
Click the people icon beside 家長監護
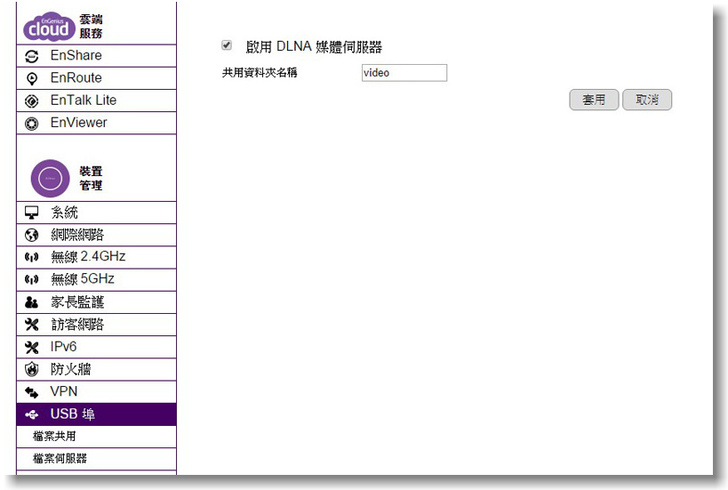(x=32, y=302)
